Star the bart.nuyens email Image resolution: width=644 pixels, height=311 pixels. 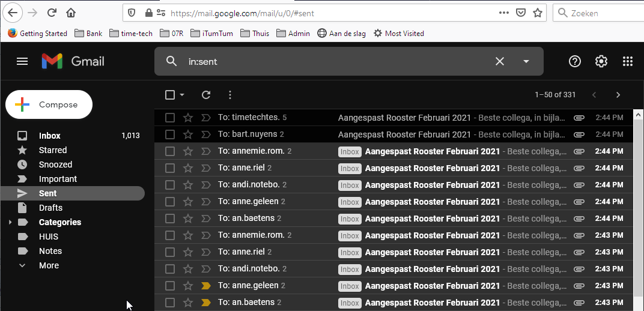tap(188, 134)
